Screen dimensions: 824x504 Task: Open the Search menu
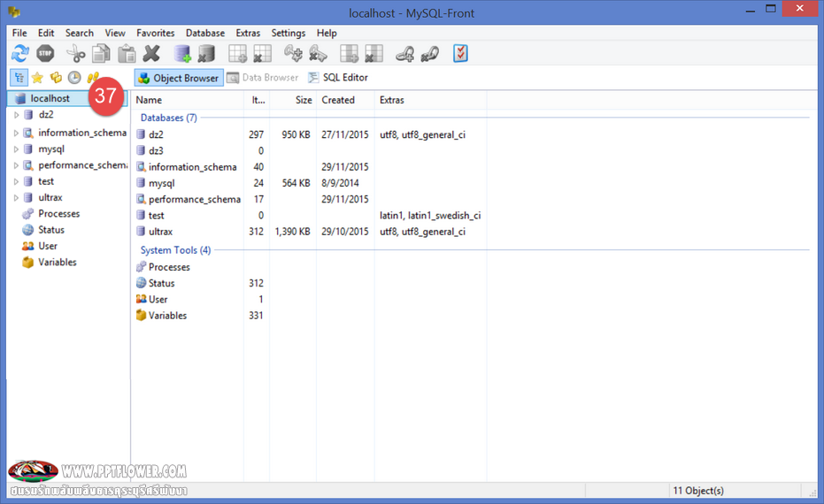point(80,33)
